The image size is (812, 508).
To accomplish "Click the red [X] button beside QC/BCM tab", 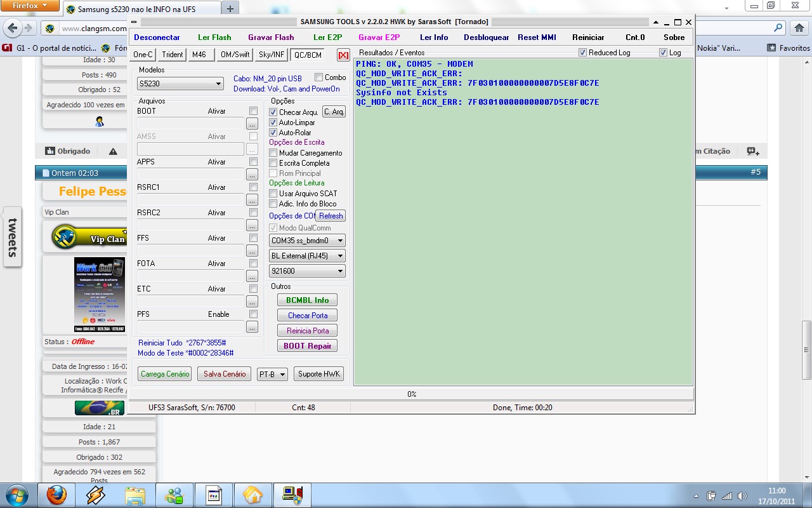I will pos(343,55).
